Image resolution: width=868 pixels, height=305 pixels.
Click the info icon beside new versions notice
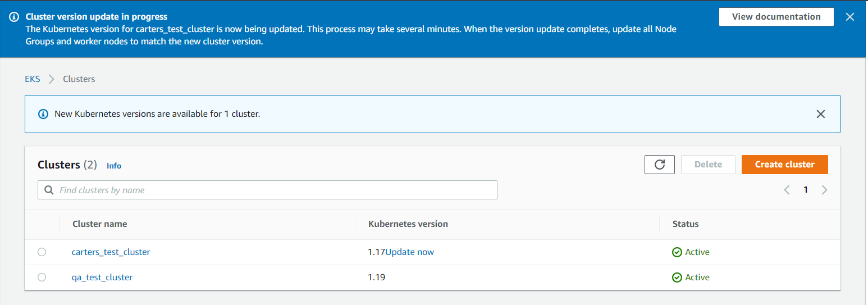pyautogui.click(x=43, y=114)
